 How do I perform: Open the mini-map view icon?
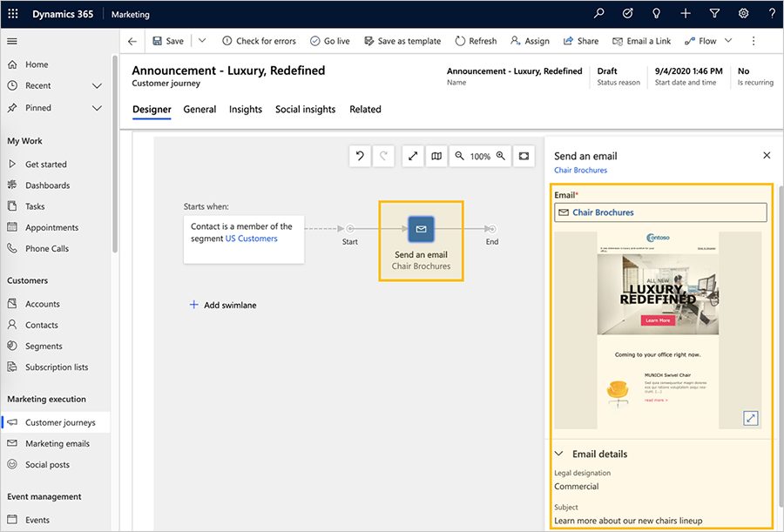(x=436, y=156)
